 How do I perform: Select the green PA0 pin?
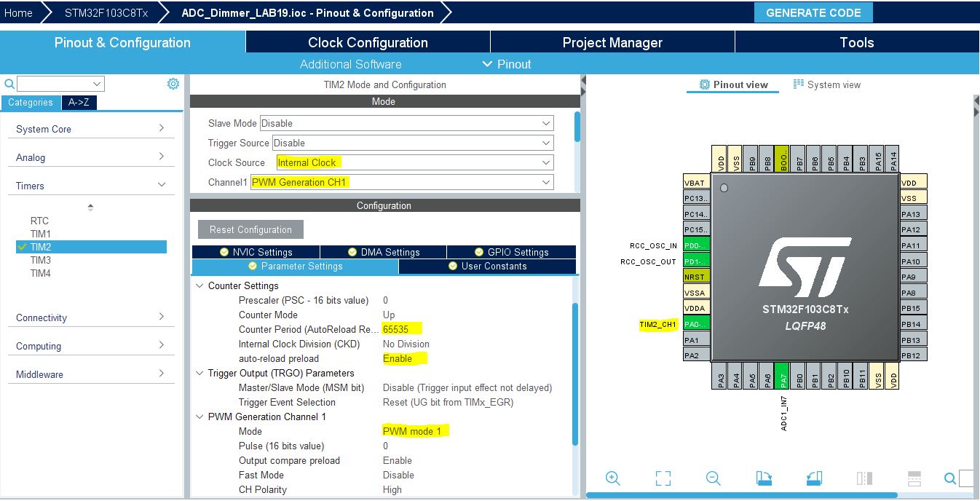[x=696, y=324]
